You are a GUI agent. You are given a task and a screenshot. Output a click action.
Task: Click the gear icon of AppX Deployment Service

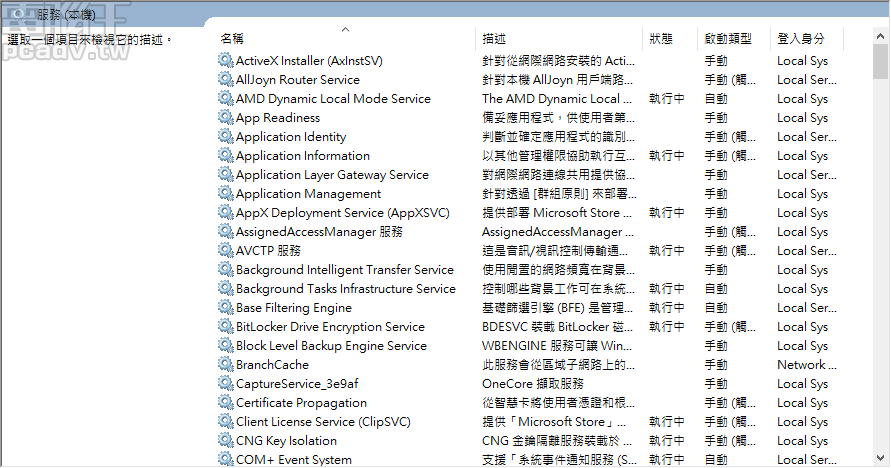tap(226, 212)
